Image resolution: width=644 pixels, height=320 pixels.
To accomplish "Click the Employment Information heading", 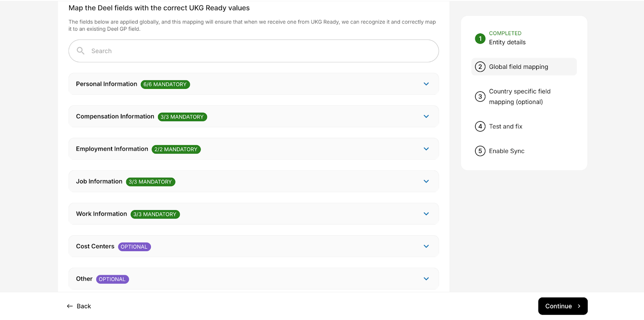I will click(112, 149).
